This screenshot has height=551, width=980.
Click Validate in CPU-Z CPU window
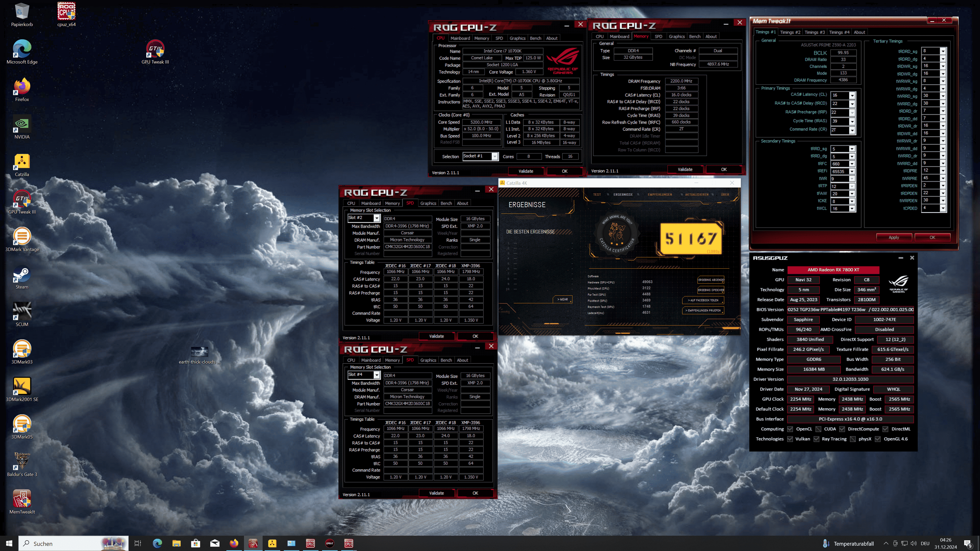coord(526,171)
